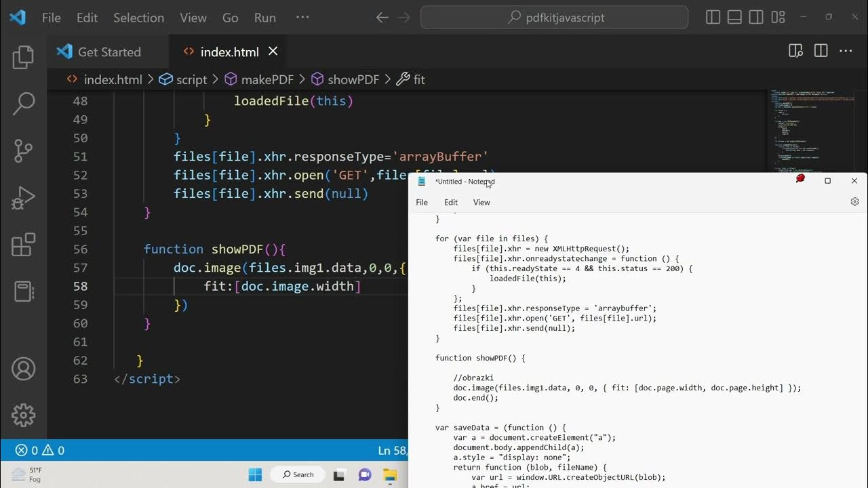Click the pdfkitjavascript command center search box
This screenshot has width=868, height=488.
click(x=554, y=18)
